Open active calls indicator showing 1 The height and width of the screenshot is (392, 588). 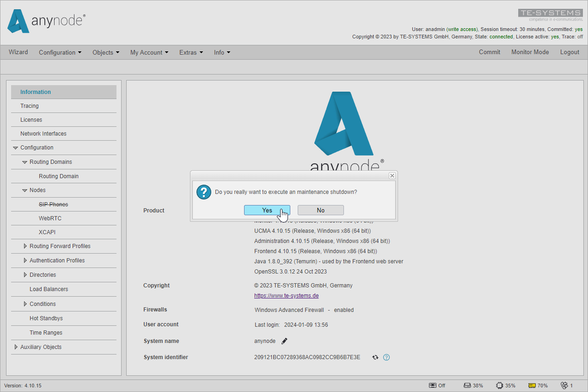click(x=565, y=385)
